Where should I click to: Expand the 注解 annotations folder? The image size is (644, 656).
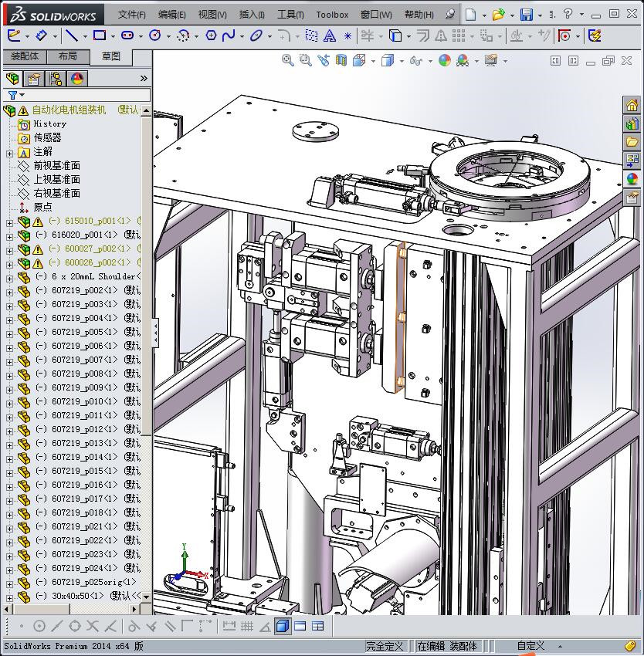pyautogui.click(x=9, y=152)
